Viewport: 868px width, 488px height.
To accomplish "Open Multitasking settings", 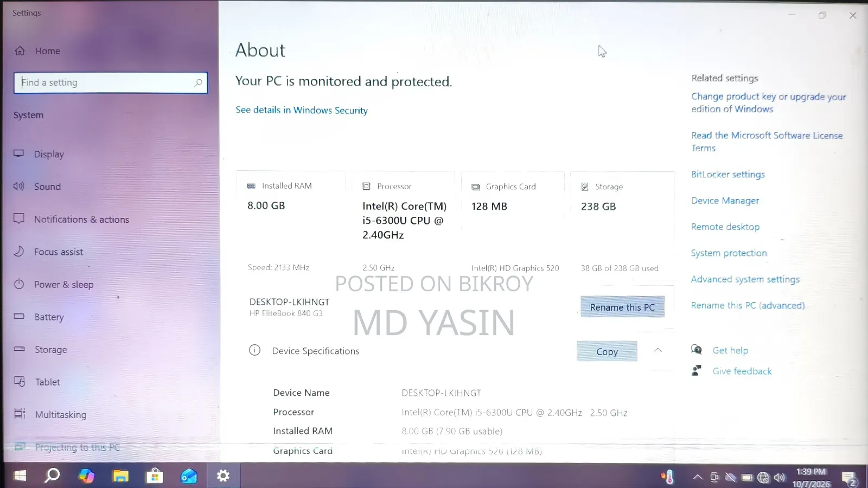I will (60, 414).
